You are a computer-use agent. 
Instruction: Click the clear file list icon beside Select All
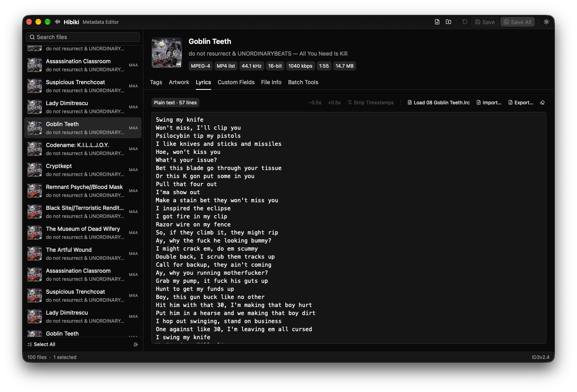136,344
